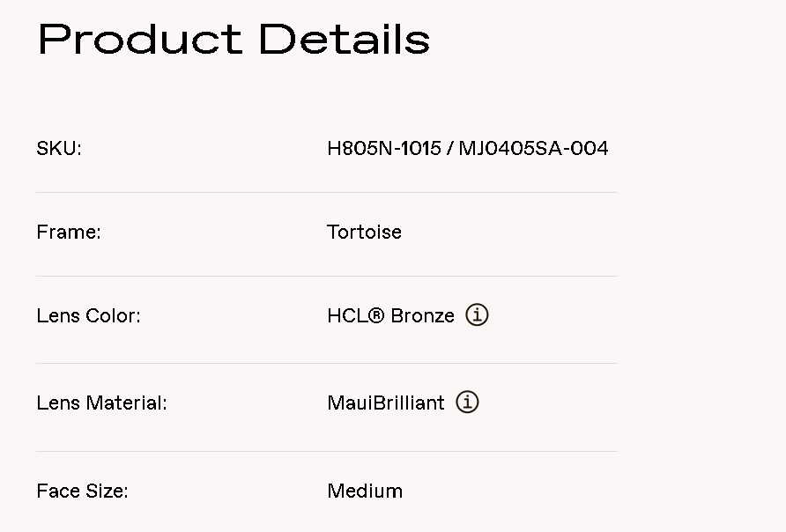Image resolution: width=786 pixels, height=532 pixels.
Task: Click the word Bronze in lens color
Action: tap(423, 315)
